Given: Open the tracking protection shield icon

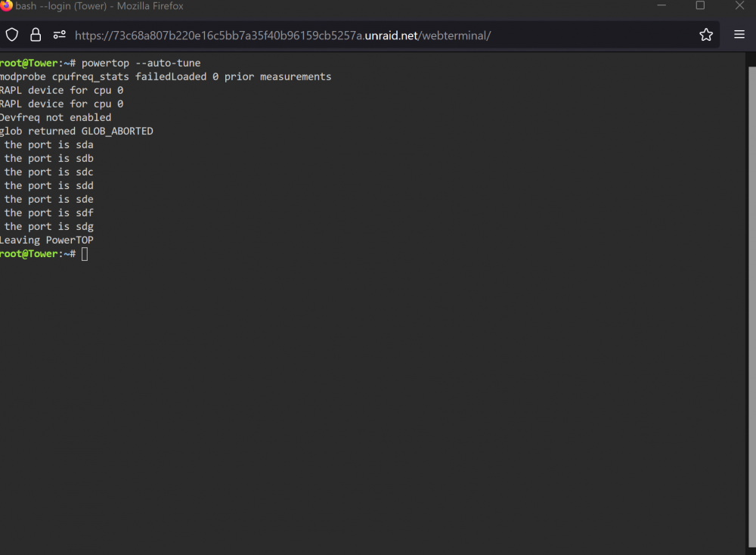Looking at the screenshot, I should (12, 35).
